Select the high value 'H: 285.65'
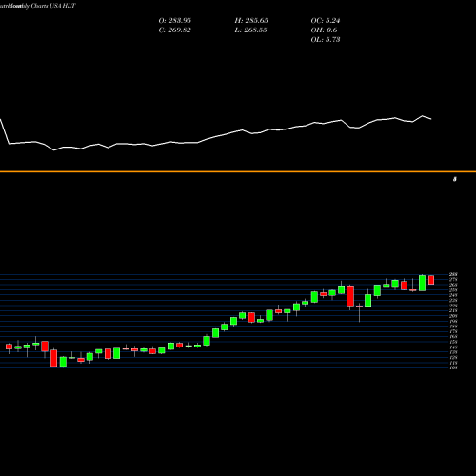This screenshot has width=476, height=476. coord(251,21)
